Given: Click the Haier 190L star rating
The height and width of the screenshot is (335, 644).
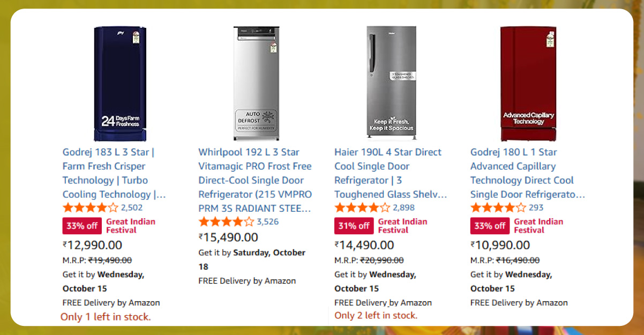Looking at the screenshot, I should [362, 208].
